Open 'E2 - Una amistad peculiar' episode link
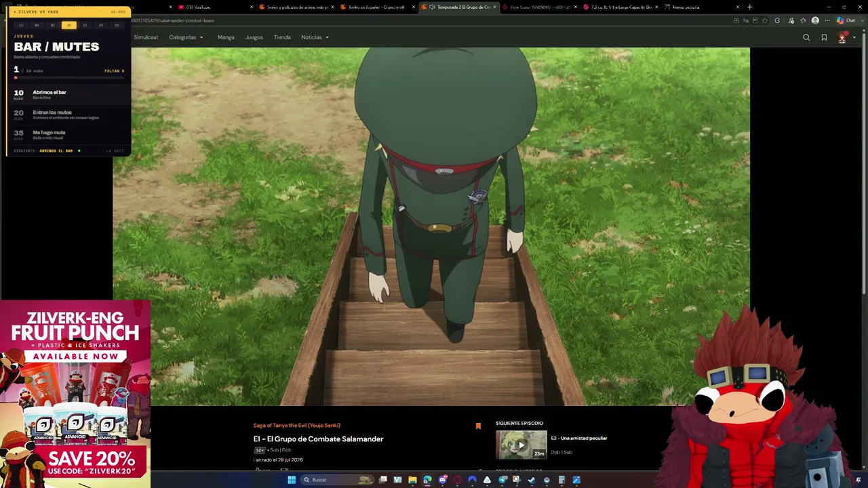This screenshot has height=488, width=868. click(x=579, y=439)
